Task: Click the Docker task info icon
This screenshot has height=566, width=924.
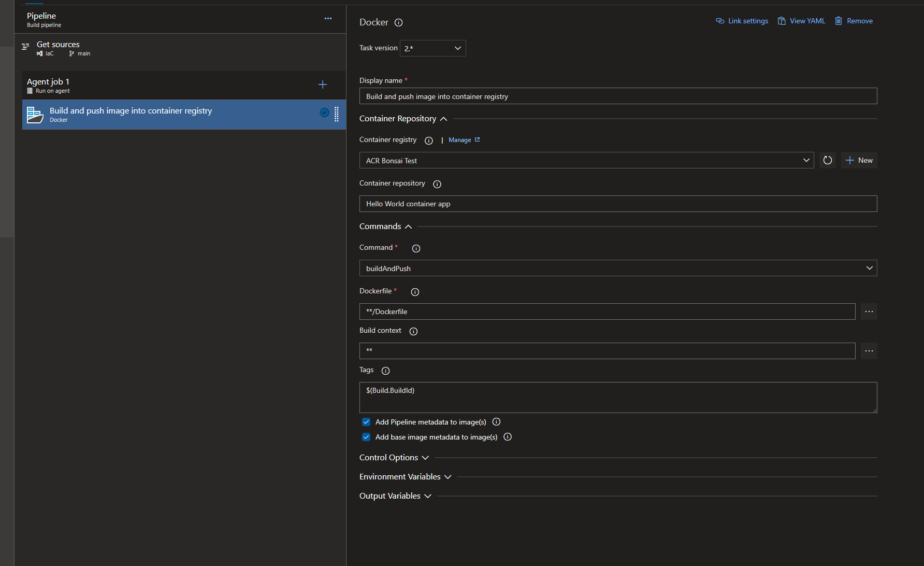Action: tap(398, 22)
